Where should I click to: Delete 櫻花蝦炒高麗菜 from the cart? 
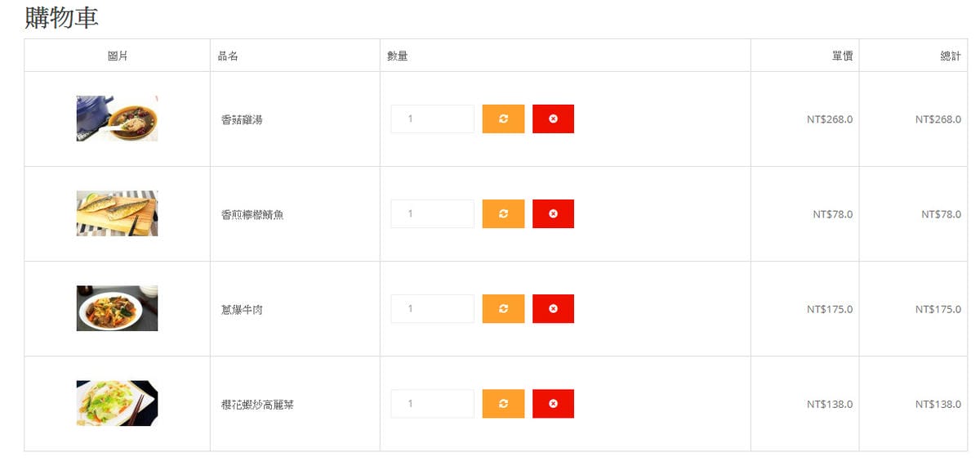click(x=553, y=403)
